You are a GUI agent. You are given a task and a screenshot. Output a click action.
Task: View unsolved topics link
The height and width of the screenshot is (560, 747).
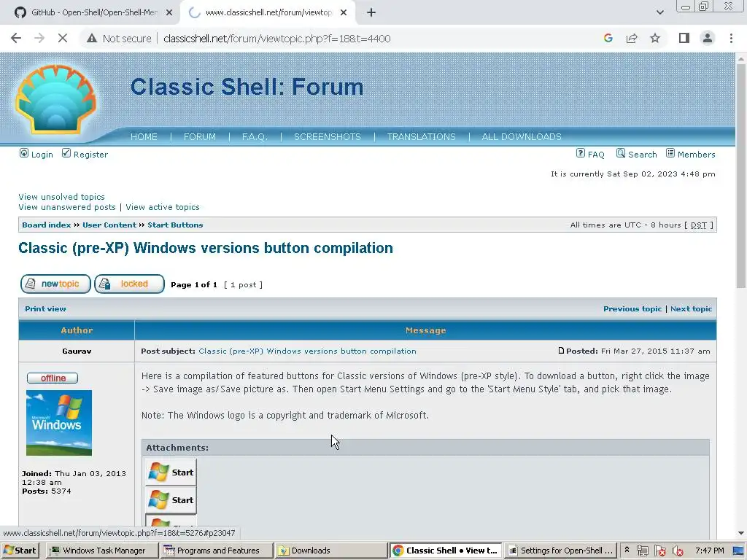pos(61,197)
